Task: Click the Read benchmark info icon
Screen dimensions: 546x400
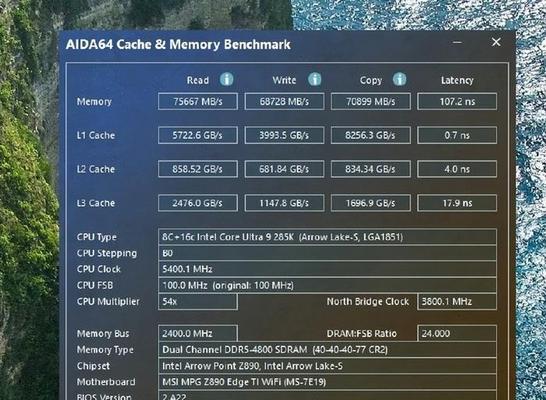Action: 226,79
